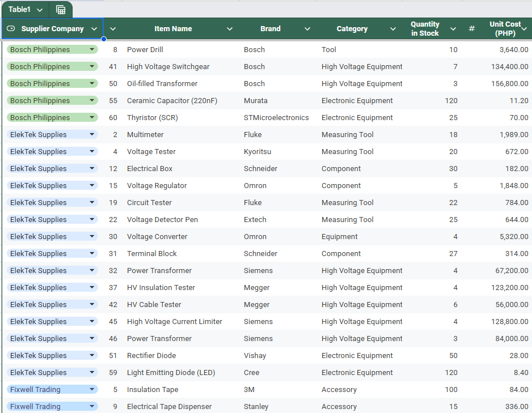Select the Quantity in Stock header label
532x413 pixels.
[x=425, y=29]
